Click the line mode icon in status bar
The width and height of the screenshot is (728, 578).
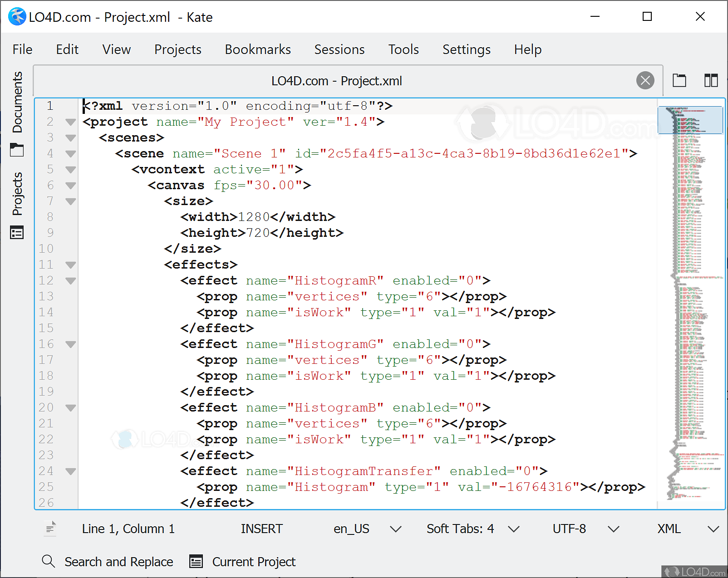[x=50, y=529]
